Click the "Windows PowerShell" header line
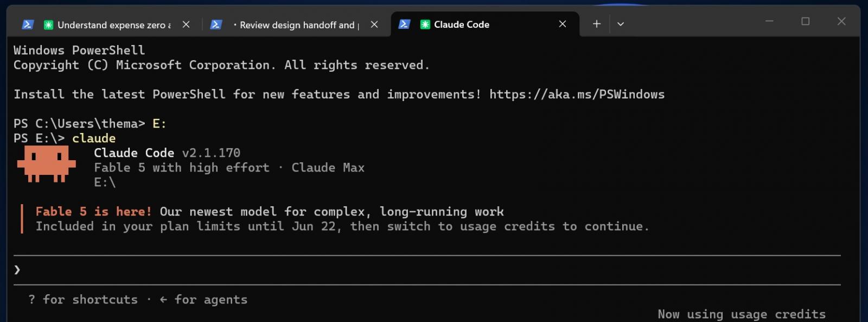Screen dimensions: 868x322 pyautogui.click(x=79, y=50)
